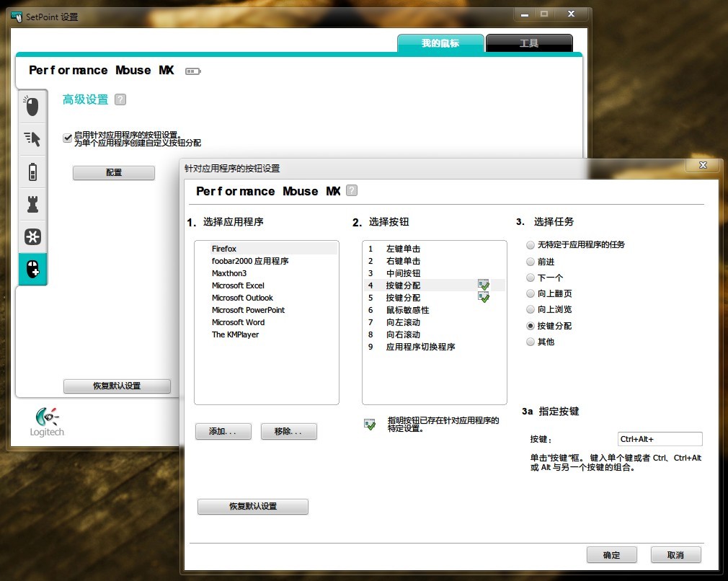Open the game settings chess-rook icon

pos(32,204)
